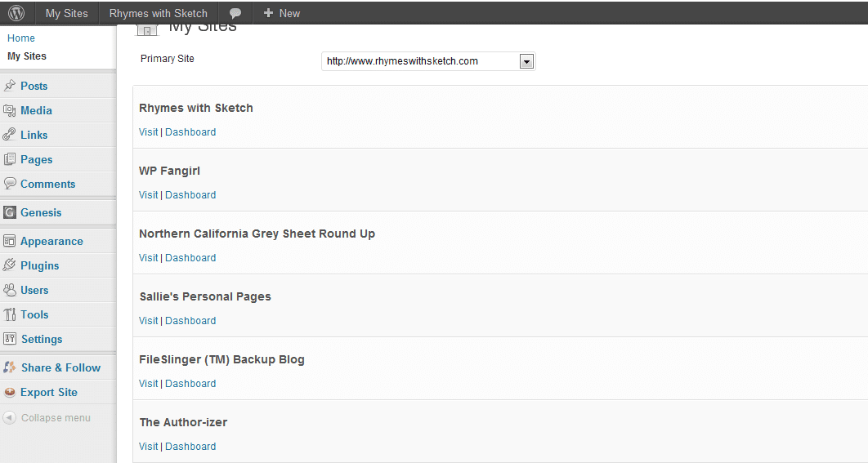868x463 pixels.
Task: Open the Tools menu label
Action: pyautogui.click(x=34, y=314)
